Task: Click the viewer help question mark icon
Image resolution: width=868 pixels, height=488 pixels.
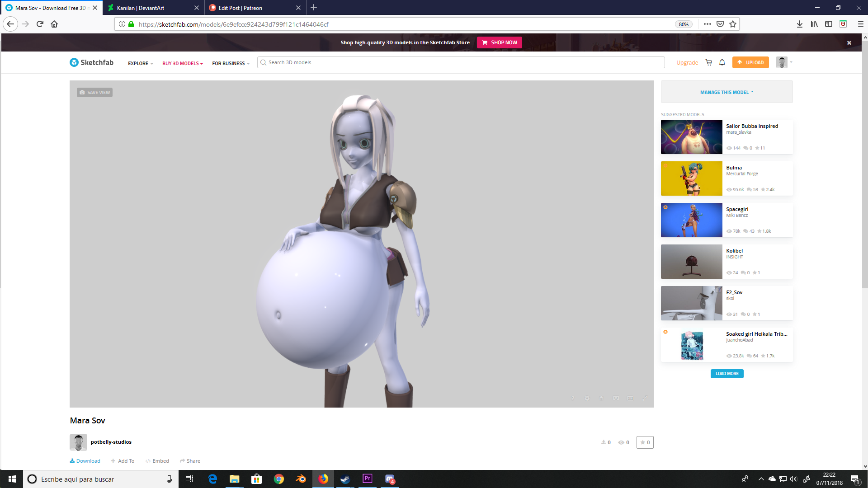Action: point(572,398)
